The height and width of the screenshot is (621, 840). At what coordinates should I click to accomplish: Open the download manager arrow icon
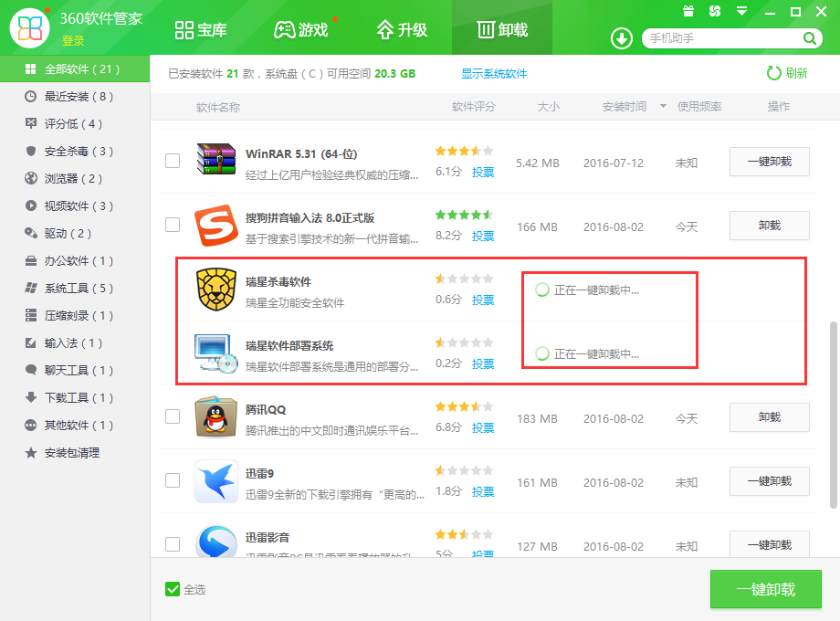click(622, 38)
